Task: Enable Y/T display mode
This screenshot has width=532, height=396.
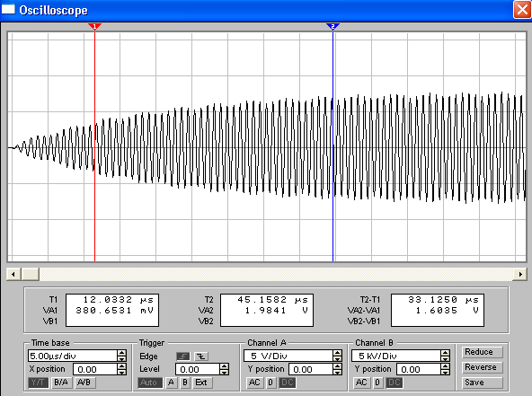Action: point(38,383)
